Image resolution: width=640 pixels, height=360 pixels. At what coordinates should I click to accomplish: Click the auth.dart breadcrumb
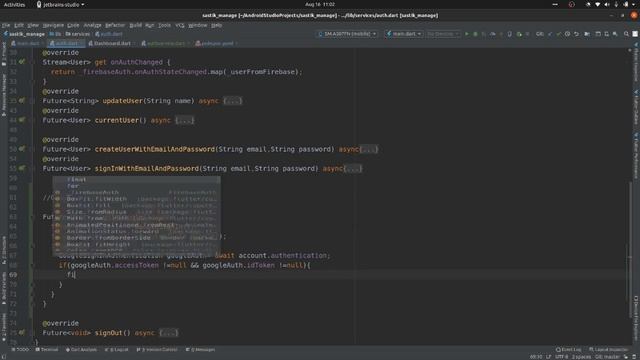109,34
